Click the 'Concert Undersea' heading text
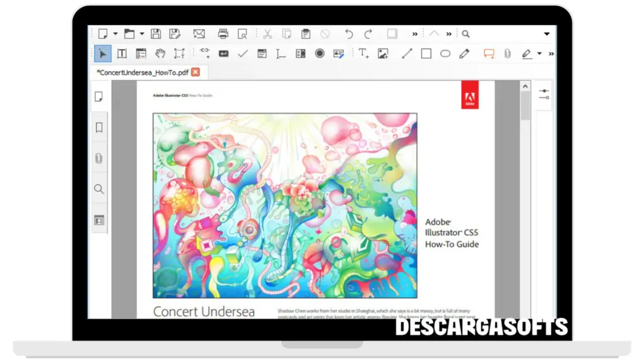Screen dimensions: 644x362 coord(204,312)
